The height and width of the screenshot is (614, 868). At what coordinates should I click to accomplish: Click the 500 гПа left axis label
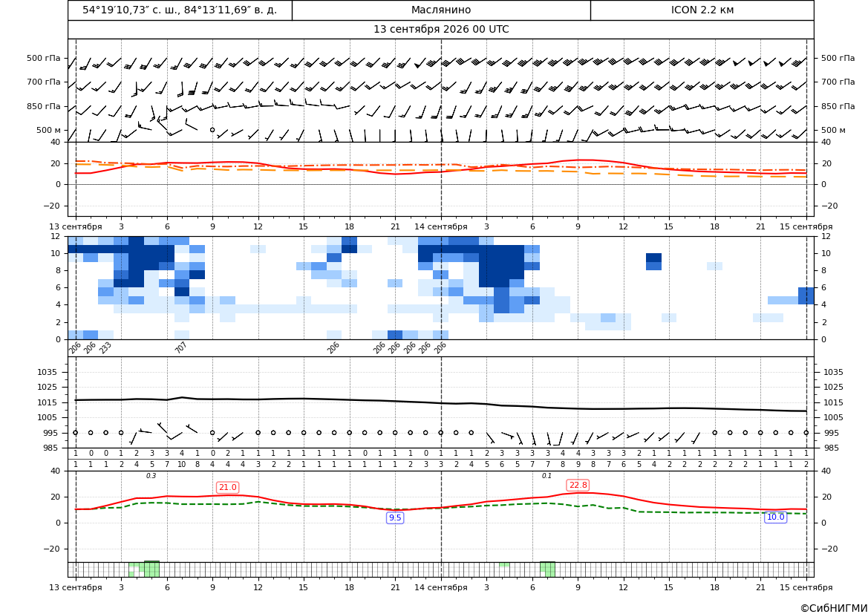[44, 58]
